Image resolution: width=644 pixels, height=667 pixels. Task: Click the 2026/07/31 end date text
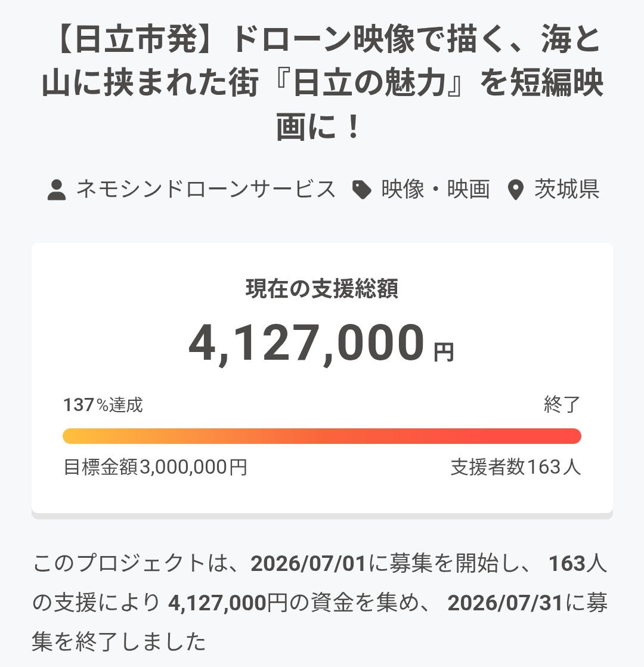(x=506, y=603)
